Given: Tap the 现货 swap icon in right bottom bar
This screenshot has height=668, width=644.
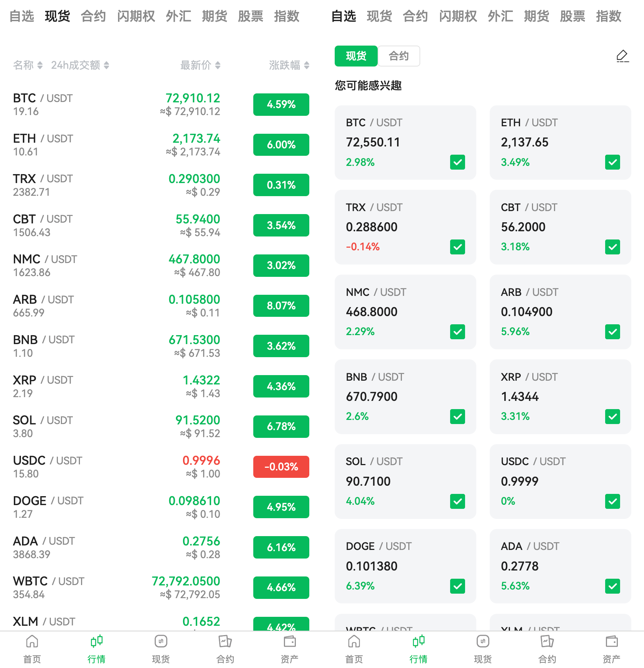Looking at the screenshot, I should [x=483, y=642].
